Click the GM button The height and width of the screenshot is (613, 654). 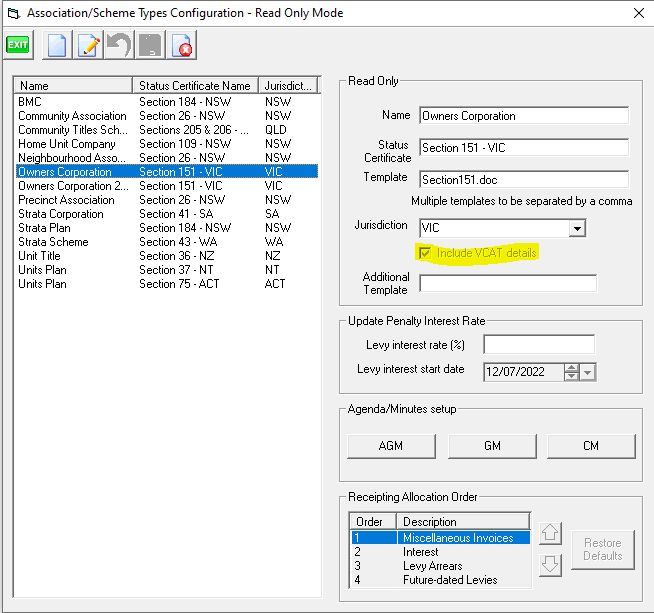point(492,446)
